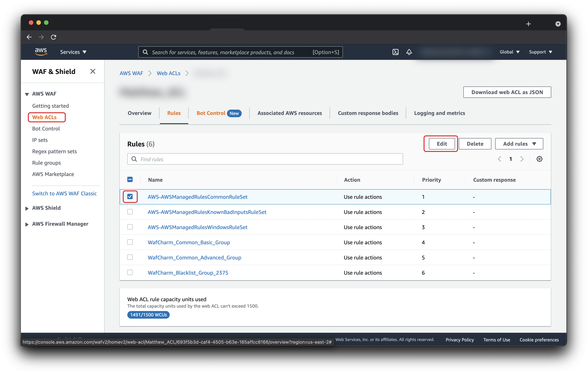
Task: Open AWS-AWSManagedRulesKnownBadInputsRuleSet rule link
Action: click(x=207, y=212)
